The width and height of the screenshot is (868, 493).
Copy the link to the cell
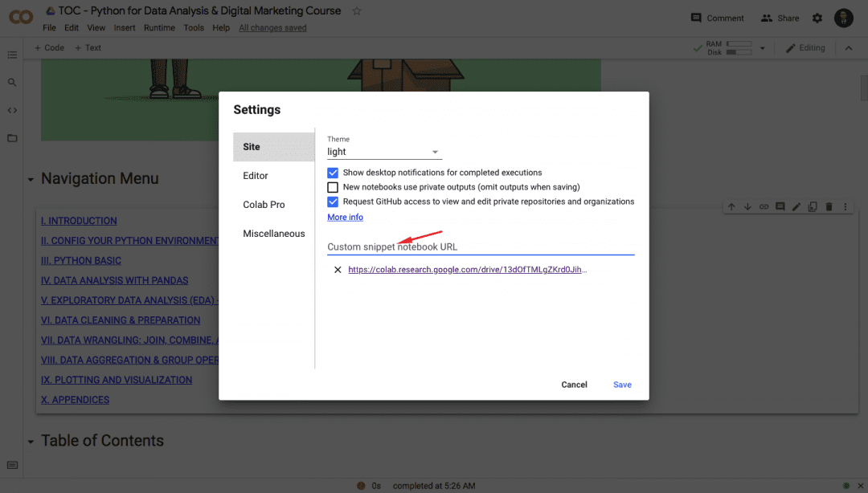pyautogui.click(x=764, y=206)
